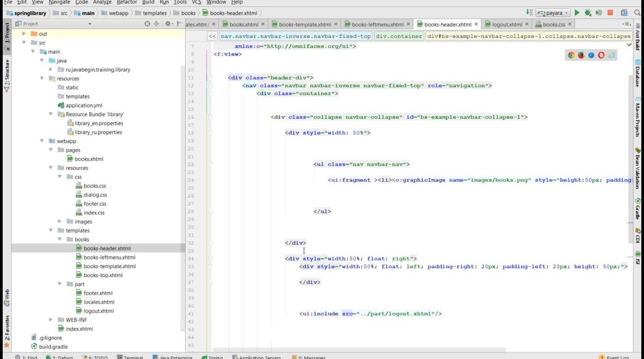This screenshot has width=644, height=359.
Task: Collapse all in Project panel
Action: pyautogui.click(x=156, y=24)
